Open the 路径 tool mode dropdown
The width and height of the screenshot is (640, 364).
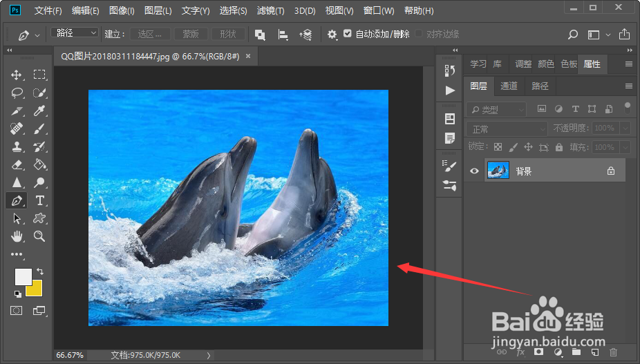tap(74, 32)
